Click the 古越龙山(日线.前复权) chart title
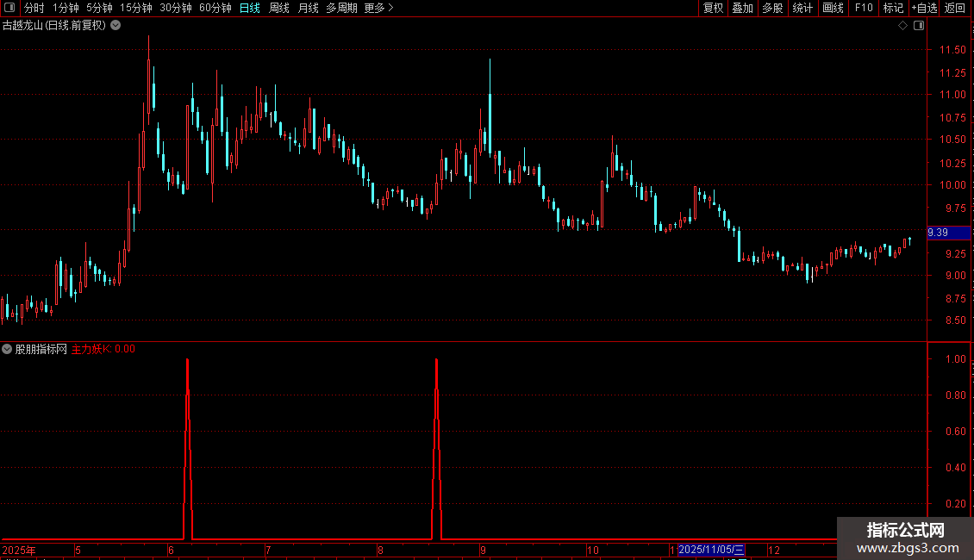The height and width of the screenshot is (560, 974). point(54,26)
